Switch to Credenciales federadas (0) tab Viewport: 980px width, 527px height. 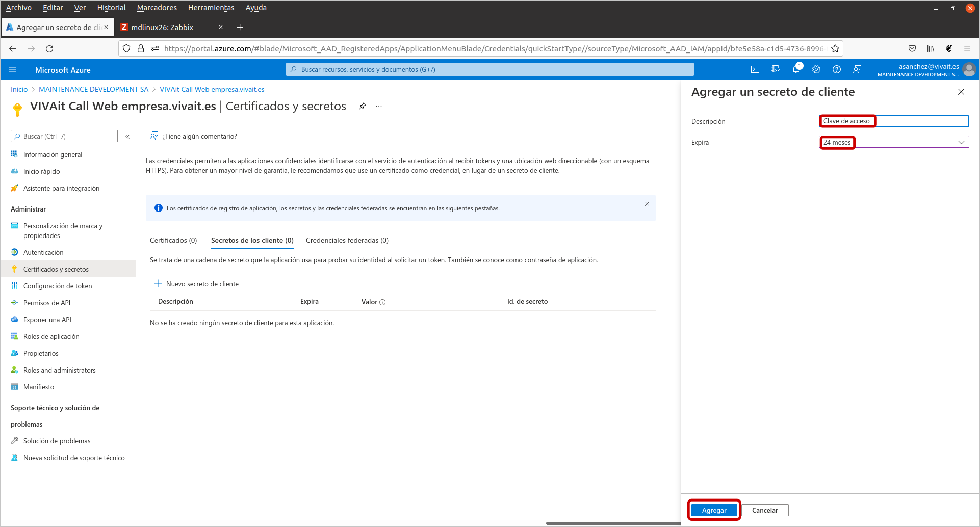pos(347,240)
